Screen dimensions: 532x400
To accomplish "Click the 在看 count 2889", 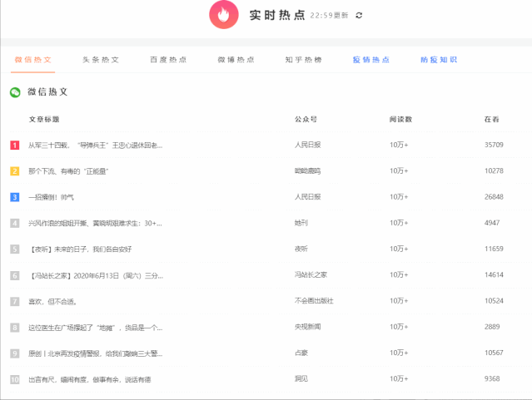I will click(492, 327).
